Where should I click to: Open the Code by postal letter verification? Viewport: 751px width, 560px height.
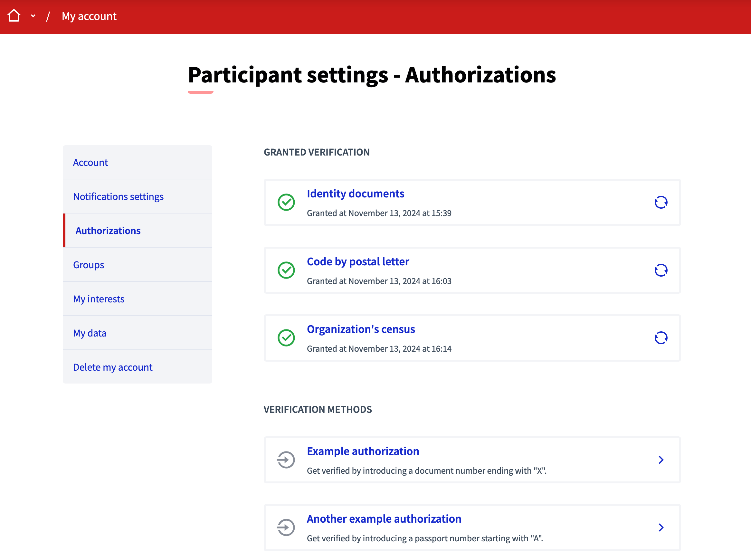[x=357, y=261]
